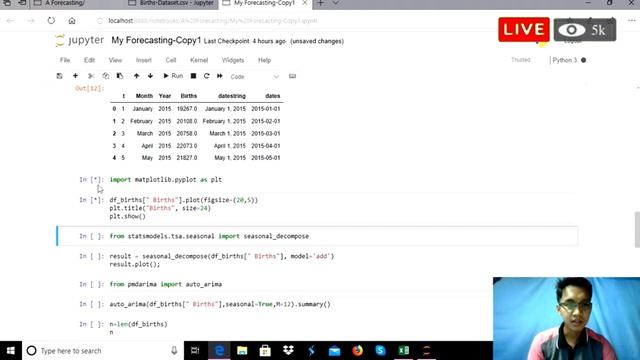Open the Kernel menu
The width and height of the screenshot is (640, 360).
click(x=199, y=60)
